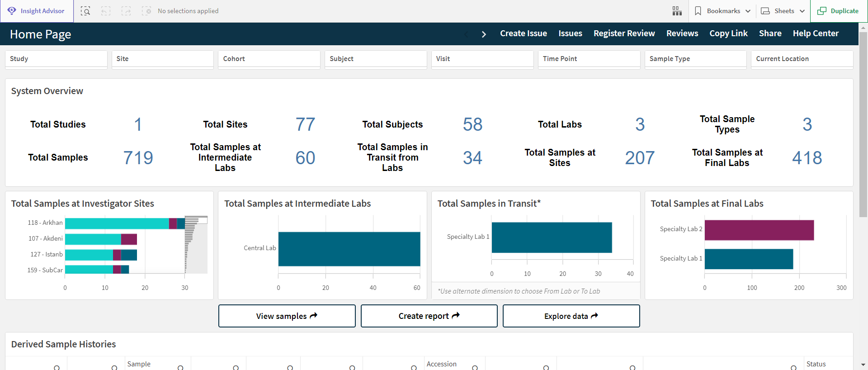Click the Total Samples at Final Labs value 418
This screenshot has height=370, width=868.
click(807, 158)
